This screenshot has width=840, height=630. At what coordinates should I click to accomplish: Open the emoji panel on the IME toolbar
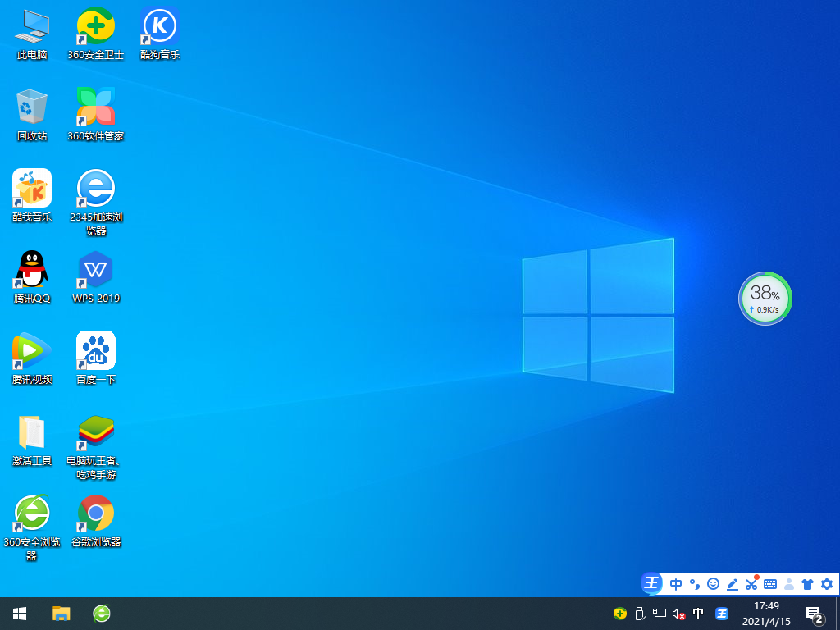[x=713, y=584]
